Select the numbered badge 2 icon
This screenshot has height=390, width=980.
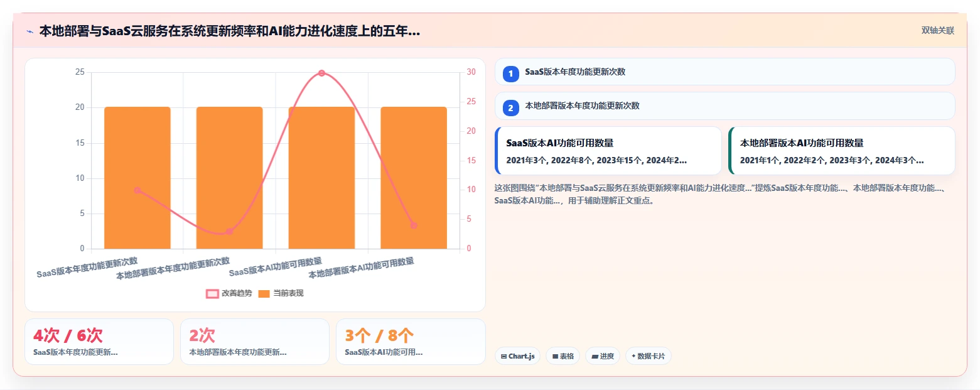(x=510, y=108)
